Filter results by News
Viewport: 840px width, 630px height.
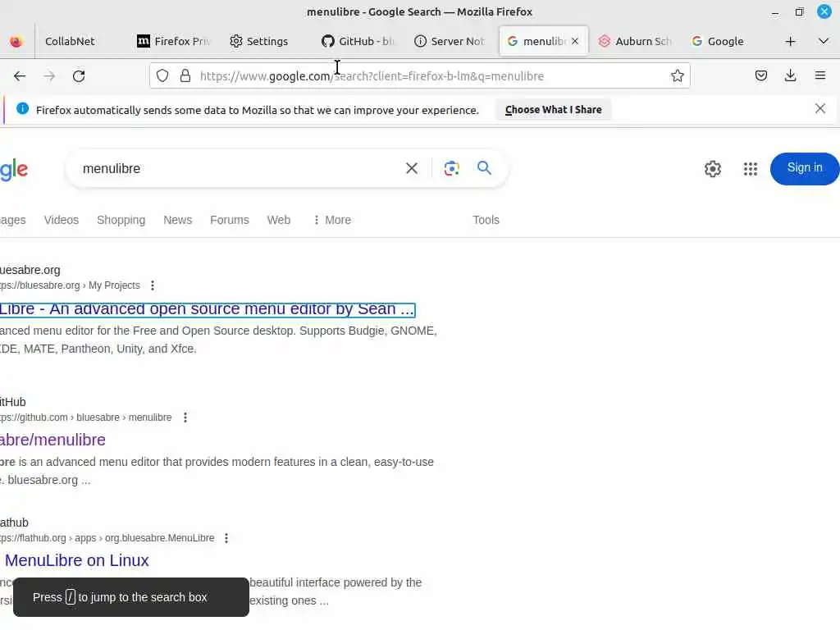177,220
